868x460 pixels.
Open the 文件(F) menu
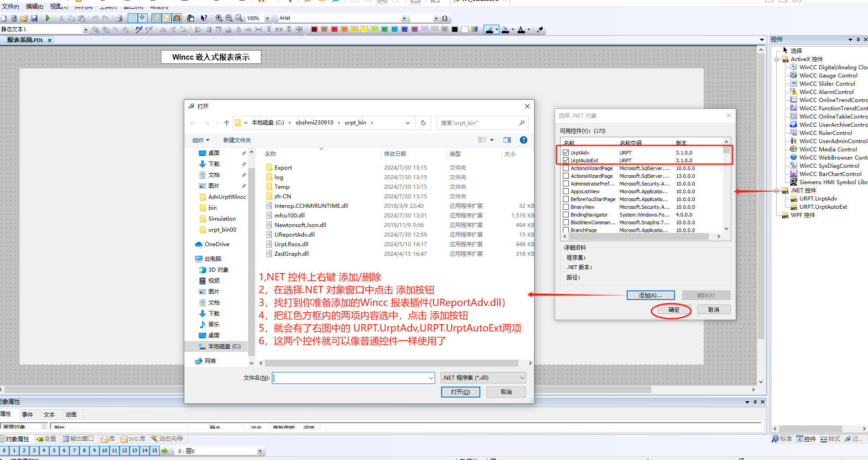[10, 6]
